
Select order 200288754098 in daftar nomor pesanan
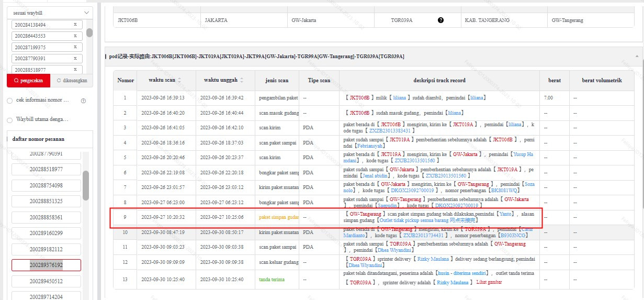tap(46, 185)
